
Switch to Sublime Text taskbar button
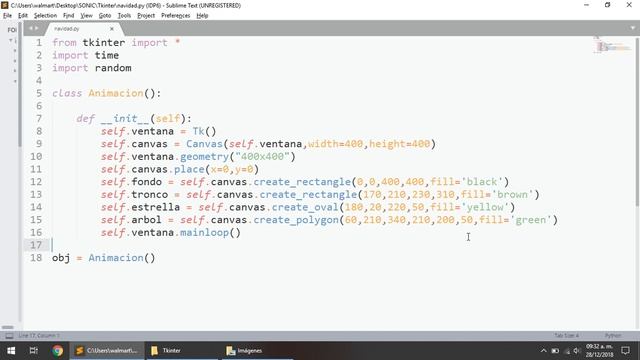(107, 351)
